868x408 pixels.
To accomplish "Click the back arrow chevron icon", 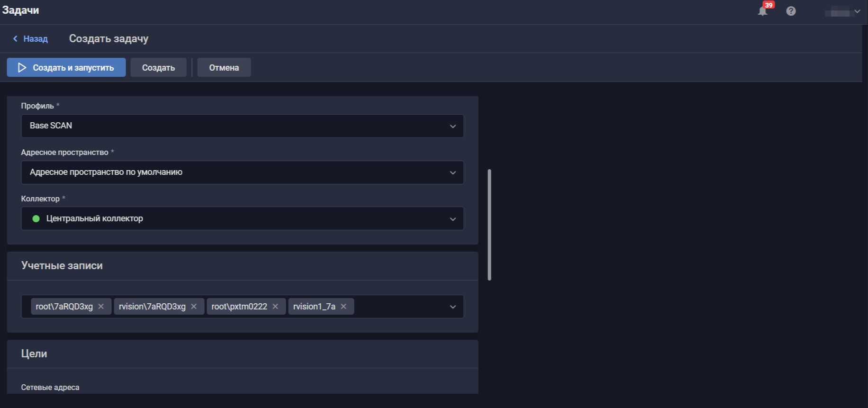I will click(15, 39).
